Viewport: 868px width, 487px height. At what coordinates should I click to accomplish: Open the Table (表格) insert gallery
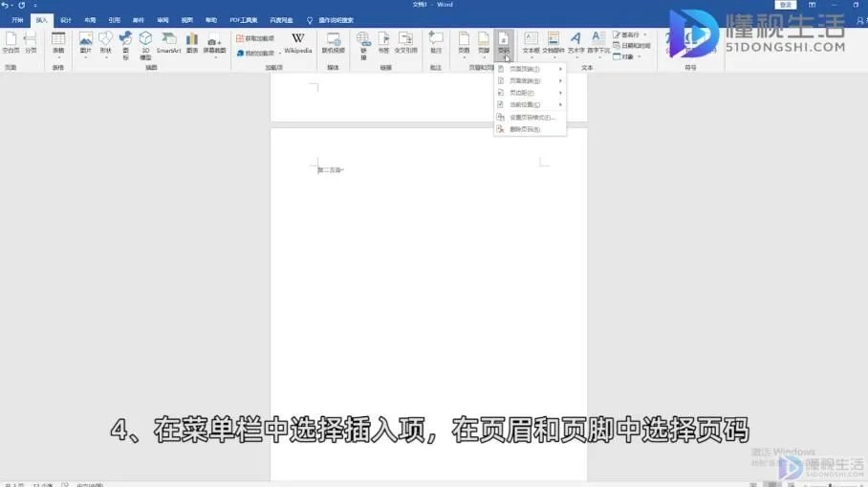58,44
